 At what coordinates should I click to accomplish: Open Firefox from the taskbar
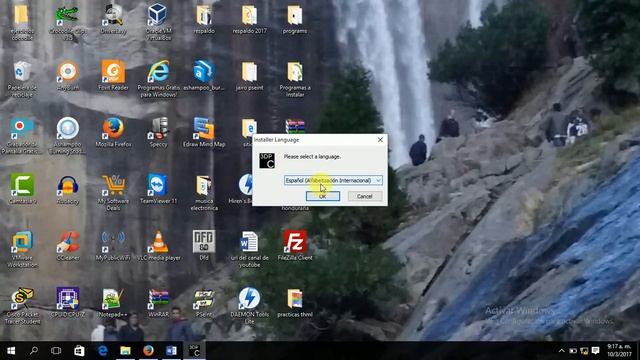(x=148, y=351)
